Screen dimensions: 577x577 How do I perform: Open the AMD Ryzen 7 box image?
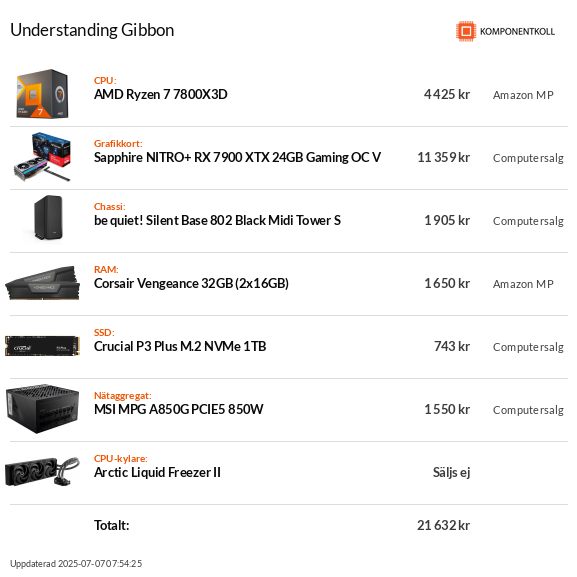[x=42, y=94]
